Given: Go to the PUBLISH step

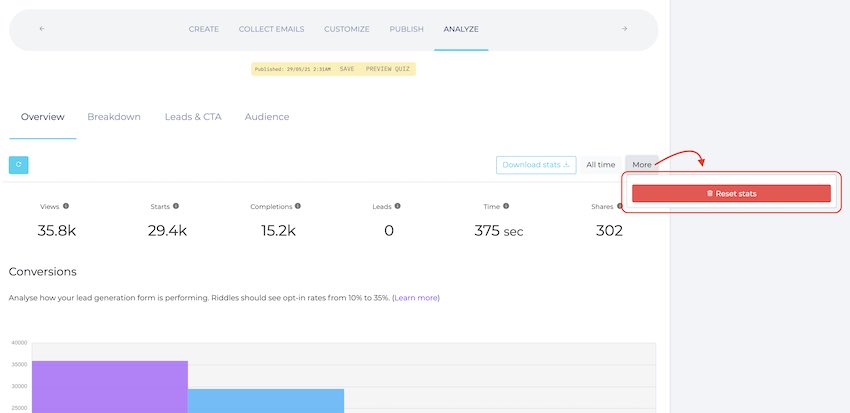Looking at the screenshot, I should [x=407, y=29].
